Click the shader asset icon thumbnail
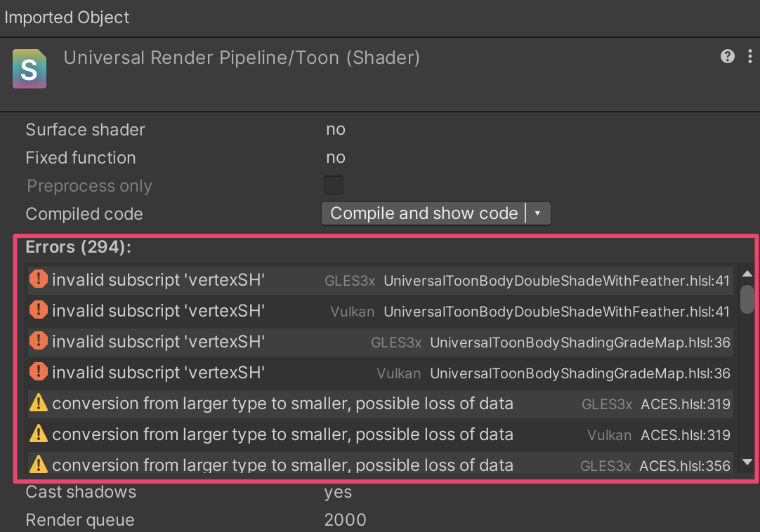The height and width of the screenshot is (532, 760). pos(29,68)
